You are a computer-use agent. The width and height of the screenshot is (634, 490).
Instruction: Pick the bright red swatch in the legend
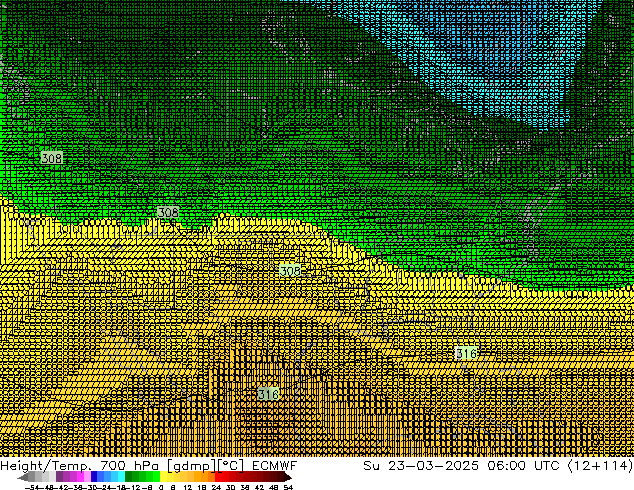(218, 476)
